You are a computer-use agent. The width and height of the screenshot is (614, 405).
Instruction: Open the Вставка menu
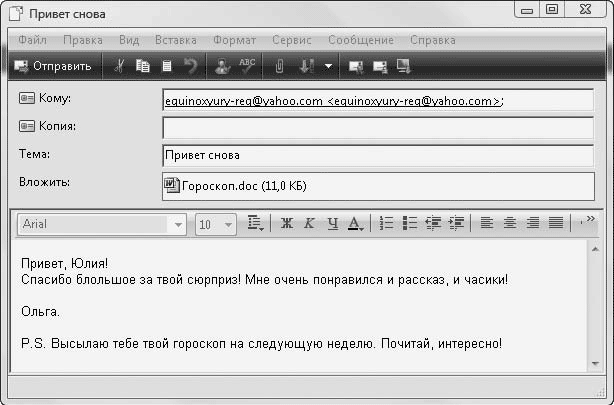pos(176,40)
